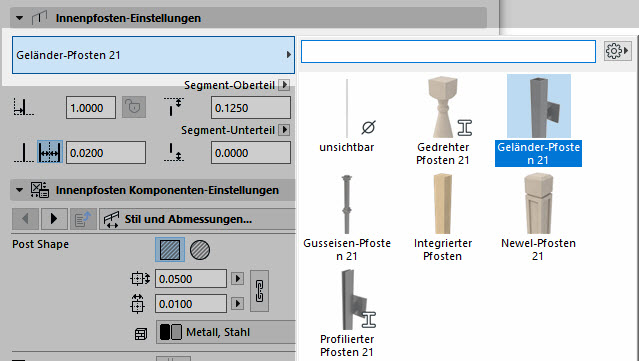Collapse Innenpfosten Komponenten-Einstellungen panel
This screenshot has width=639, height=361.
(x=19, y=190)
